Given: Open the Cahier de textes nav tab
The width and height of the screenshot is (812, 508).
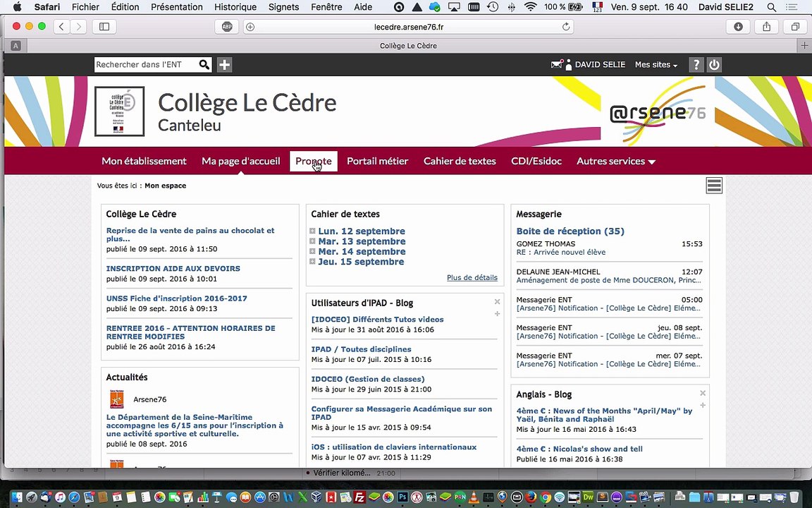Looking at the screenshot, I should pos(460,161).
